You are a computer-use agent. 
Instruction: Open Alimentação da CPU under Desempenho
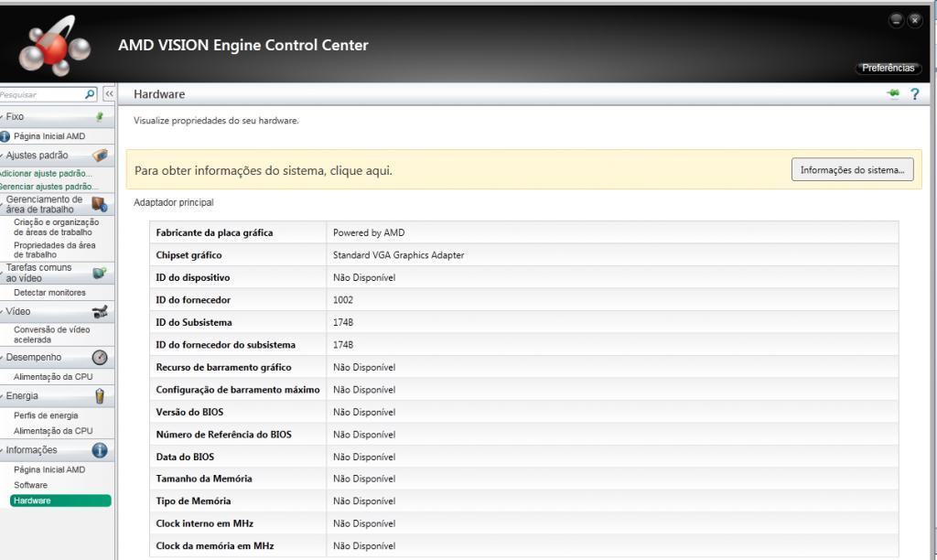pyautogui.click(x=53, y=377)
